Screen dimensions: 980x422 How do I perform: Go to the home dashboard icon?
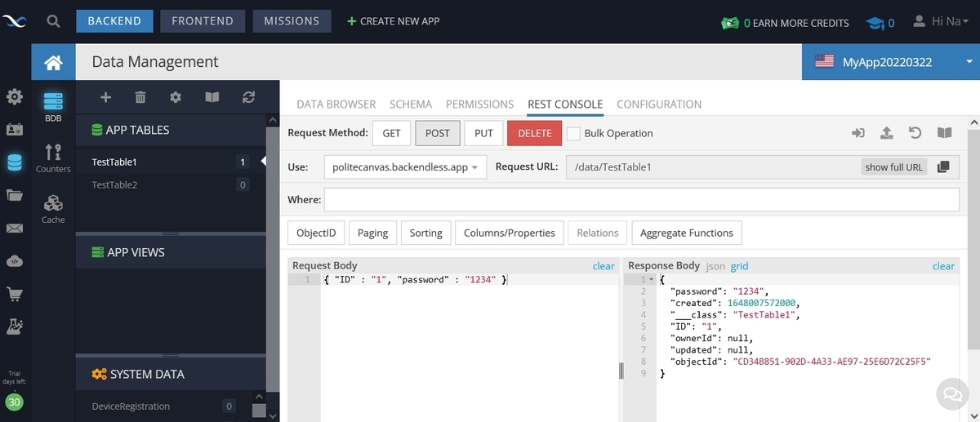coord(53,62)
